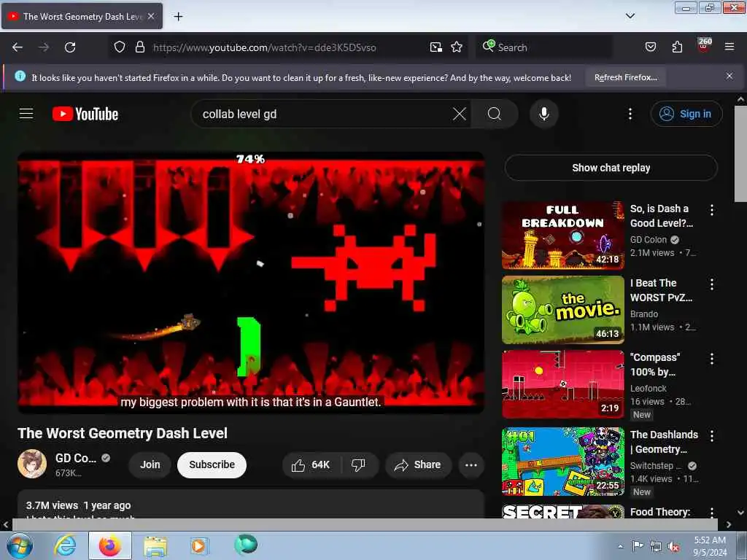This screenshot has width=747, height=560.
Task: Open Firefox extensions puzzle icon
Action: [677, 47]
